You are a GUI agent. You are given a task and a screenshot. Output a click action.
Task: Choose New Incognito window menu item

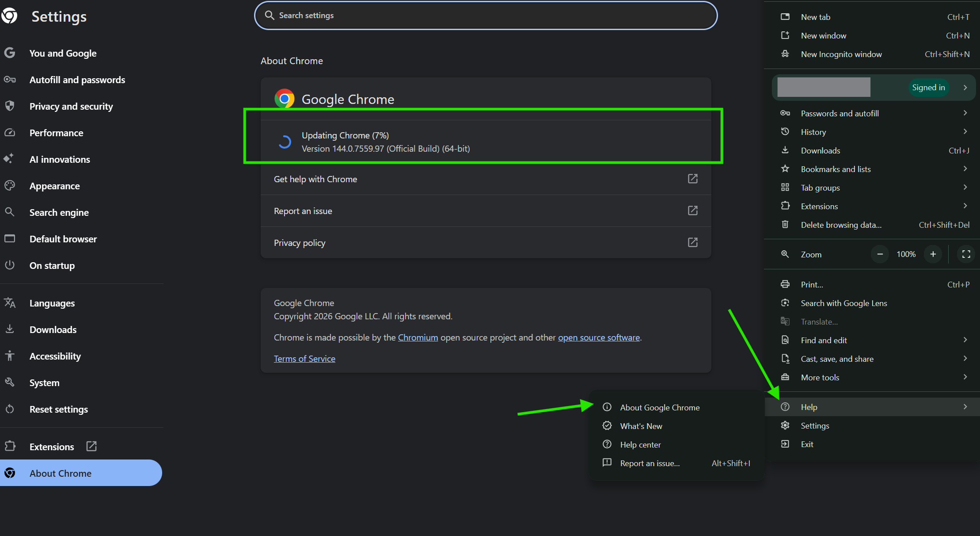tap(841, 54)
